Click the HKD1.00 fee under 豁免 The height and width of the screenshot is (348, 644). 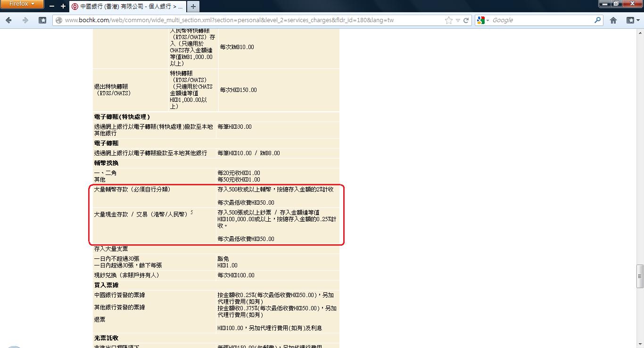tap(227, 265)
